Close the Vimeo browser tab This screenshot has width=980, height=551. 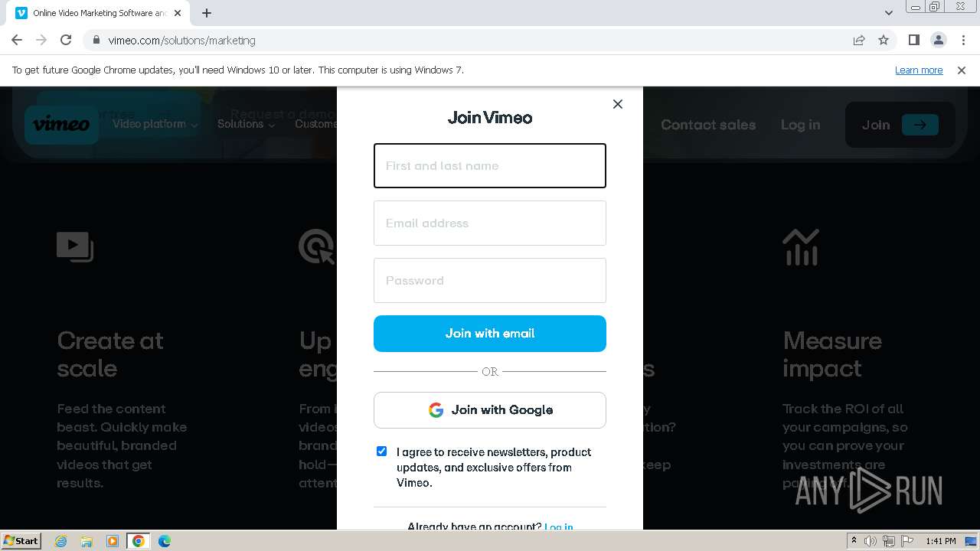pos(178,13)
